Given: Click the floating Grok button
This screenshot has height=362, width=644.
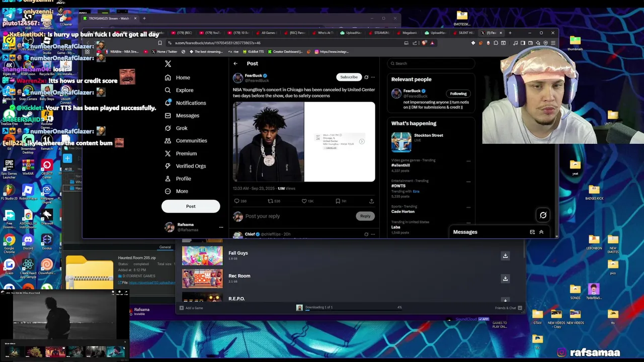Looking at the screenshot, I should pos(543,215).
